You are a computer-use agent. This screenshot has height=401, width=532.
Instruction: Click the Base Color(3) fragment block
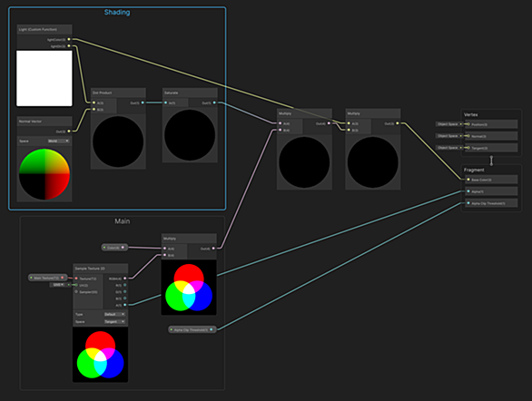coord(491,180)
